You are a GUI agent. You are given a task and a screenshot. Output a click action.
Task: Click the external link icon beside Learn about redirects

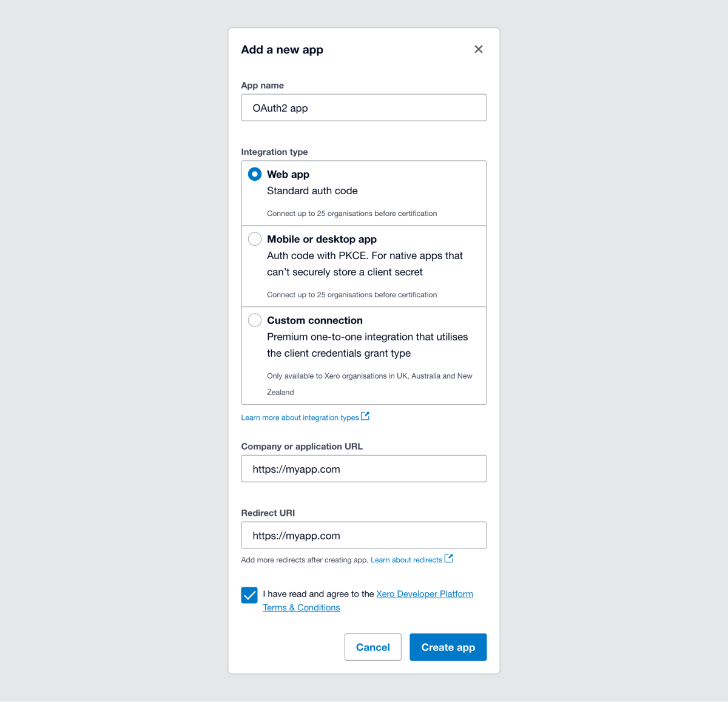point(448,558)
